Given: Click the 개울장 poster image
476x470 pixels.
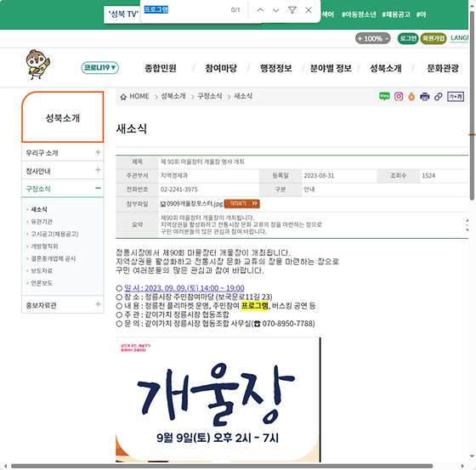Looking at the screenshot, I should (x=218, y=399).
